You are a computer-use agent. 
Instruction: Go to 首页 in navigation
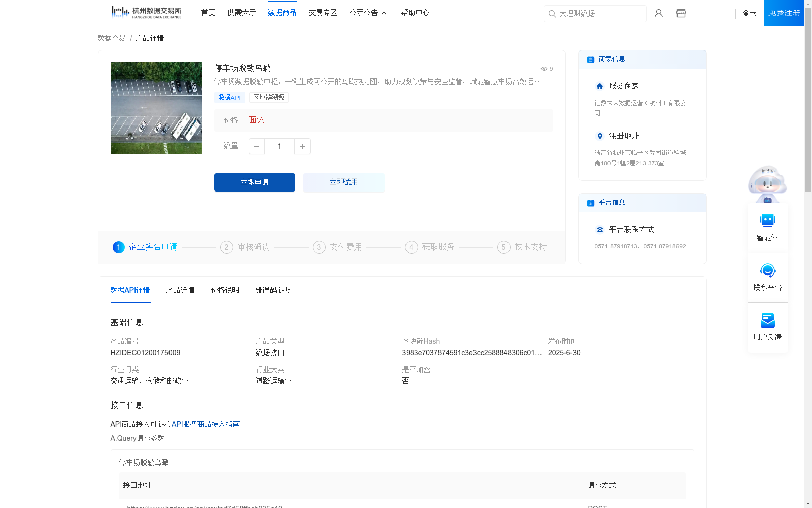pos(208,13)
